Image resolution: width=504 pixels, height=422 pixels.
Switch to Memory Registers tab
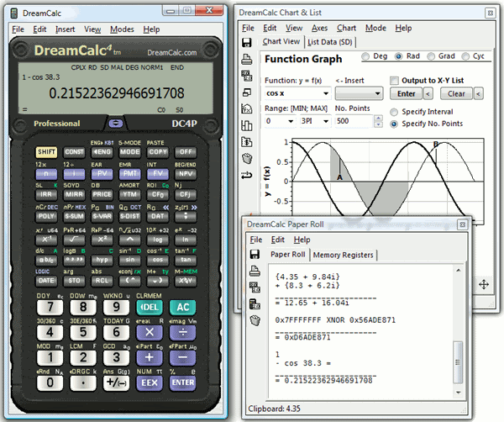click(343, 255)
